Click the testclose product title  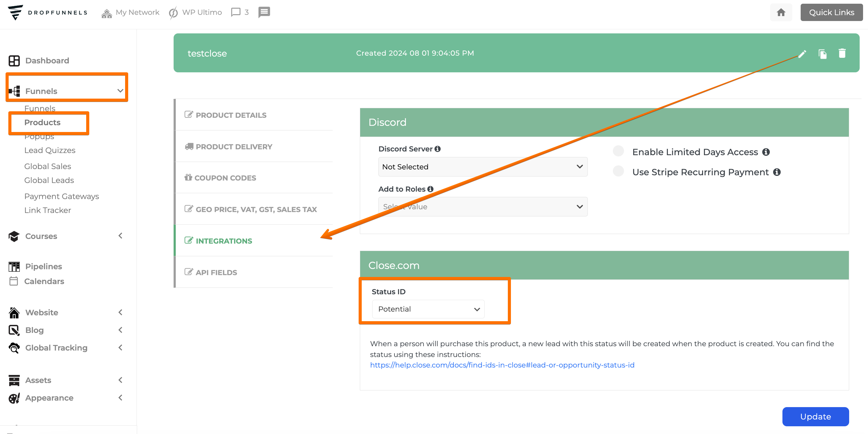[207, 53]
